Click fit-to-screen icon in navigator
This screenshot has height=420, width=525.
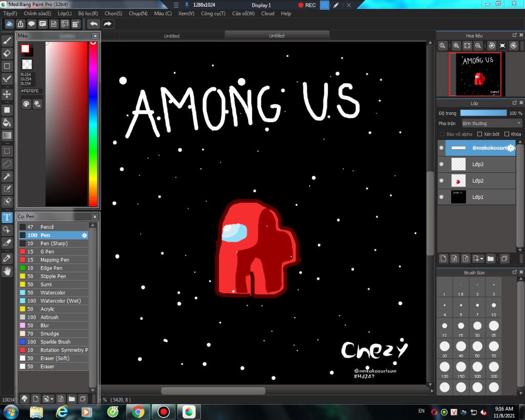[467, 46]
